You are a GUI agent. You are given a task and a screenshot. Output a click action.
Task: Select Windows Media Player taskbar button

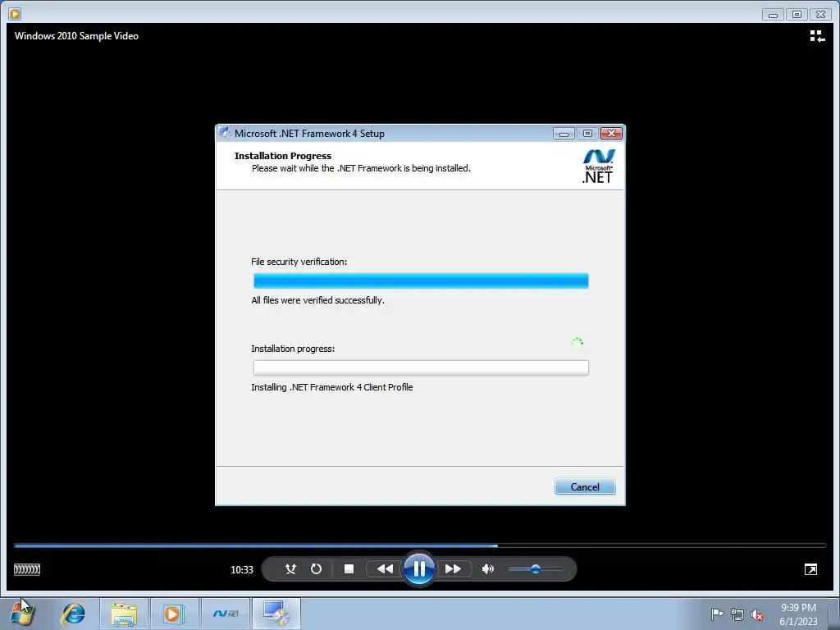[174, 614]
